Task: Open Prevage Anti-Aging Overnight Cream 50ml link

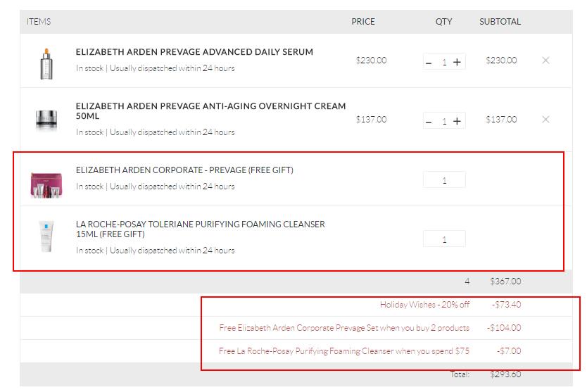Action: pyautogui.click(x=210, y=111)
